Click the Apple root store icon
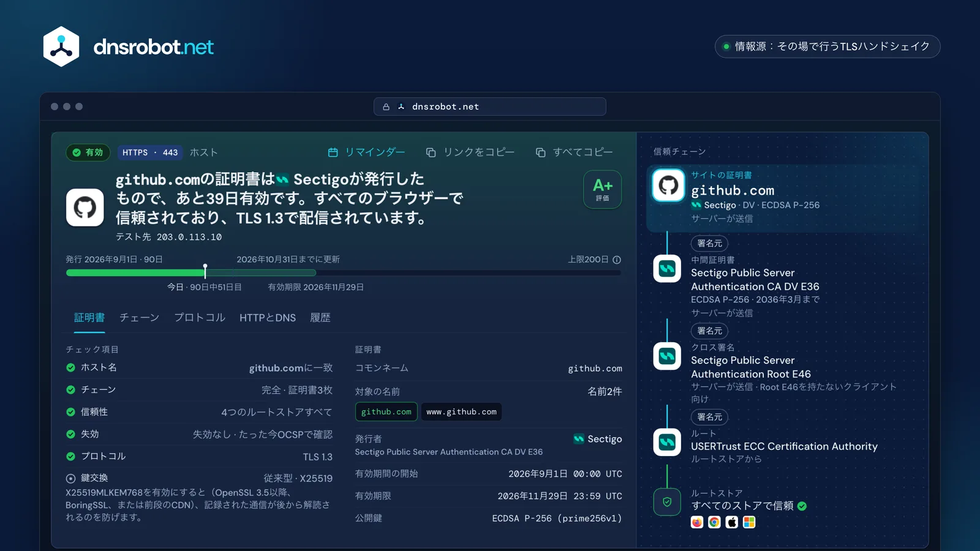This screenshot has width=980, height=551. click(732, 522)
